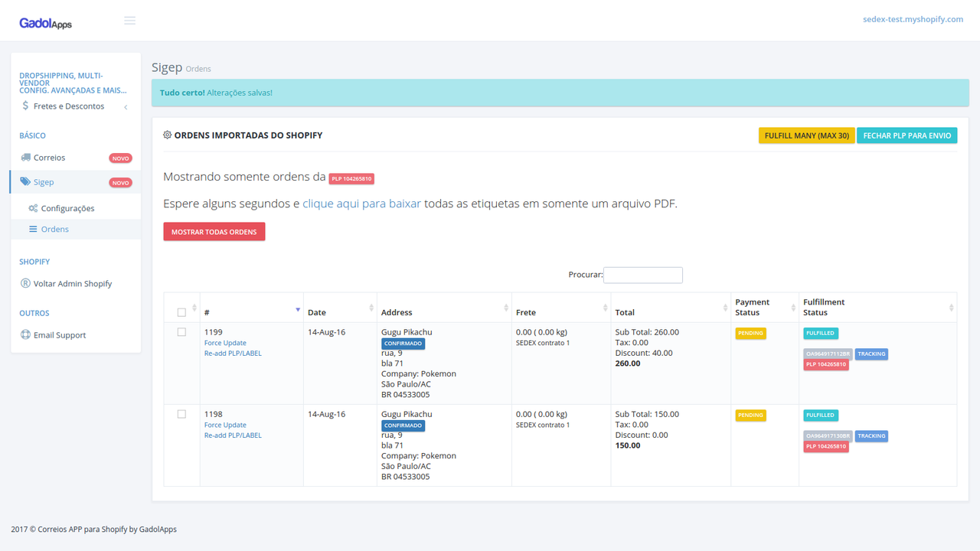This screenshot has width=980, height=551.
Task: Click the Pending status of order 1198
Action: point(751,415)
